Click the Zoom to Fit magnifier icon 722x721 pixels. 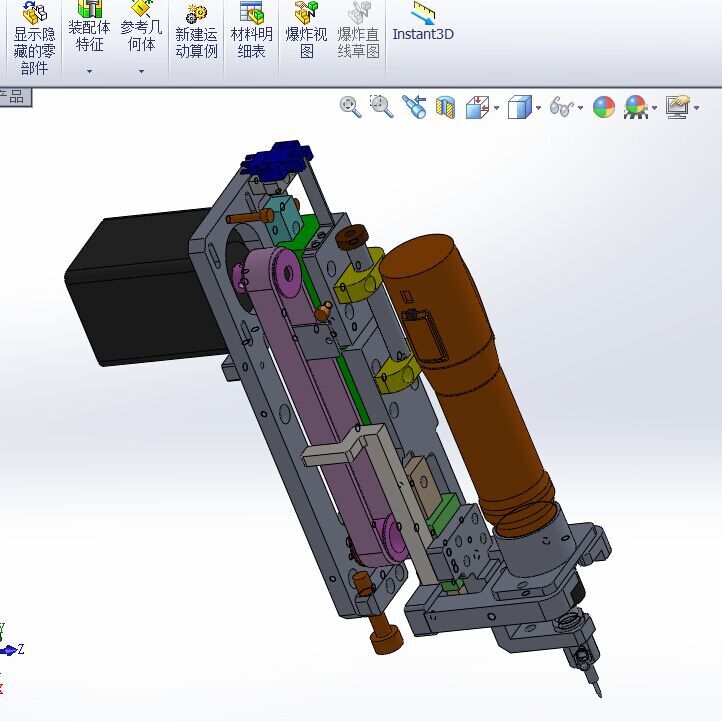pos(350,107)
